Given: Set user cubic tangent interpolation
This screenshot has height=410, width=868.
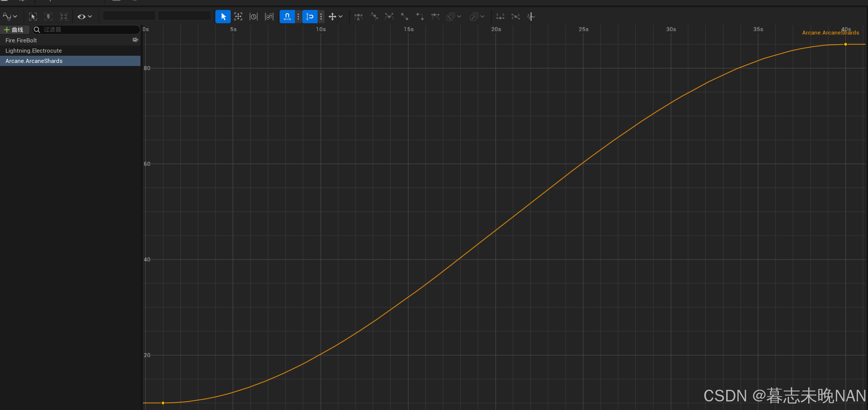Looking at the screenshot, I should (374, 16).
